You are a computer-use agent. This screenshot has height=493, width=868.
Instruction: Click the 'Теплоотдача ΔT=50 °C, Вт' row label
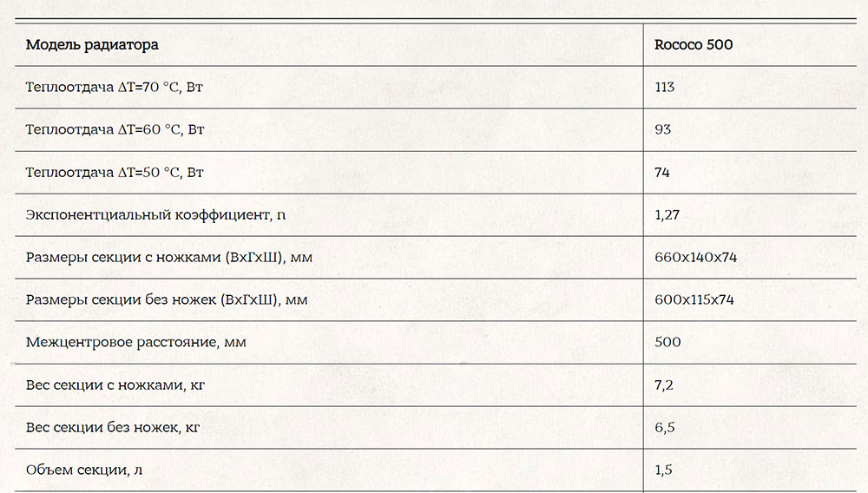coord(115,172)
